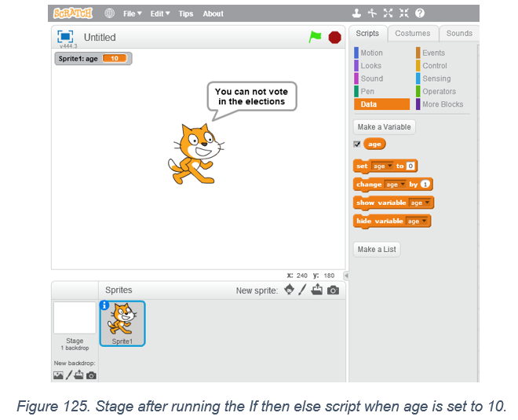Toggle the age variable checkbox
This screenshot has width=518, height=420.
coord(357,144)
